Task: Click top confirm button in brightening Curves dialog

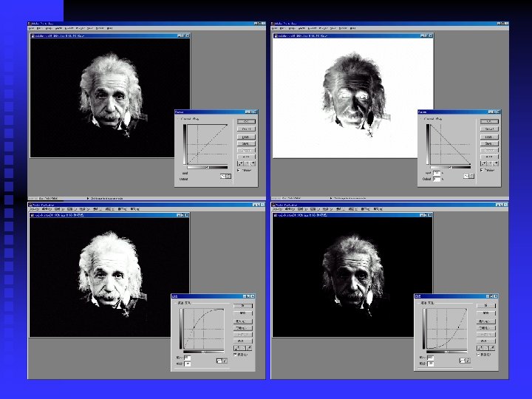Action: click(242, 306)
